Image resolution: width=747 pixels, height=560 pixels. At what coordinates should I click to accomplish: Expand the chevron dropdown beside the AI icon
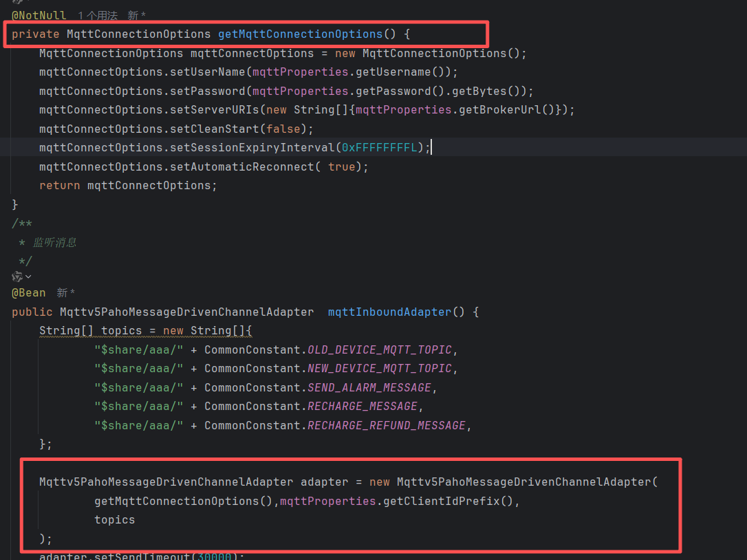coord(28,277)
